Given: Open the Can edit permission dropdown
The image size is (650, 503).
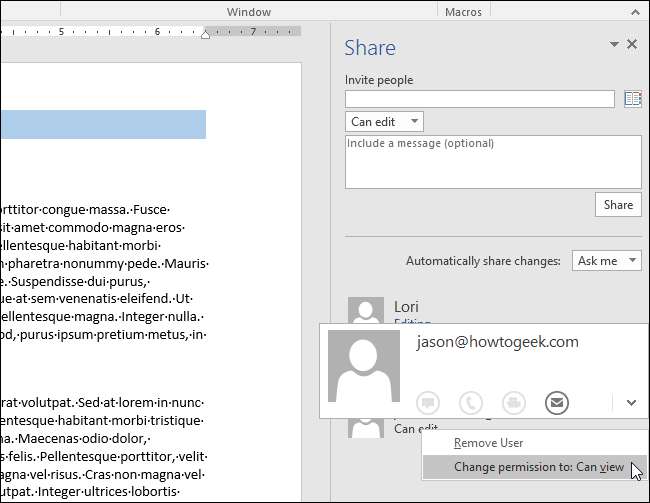Looking at the screenshot, I should click(384, 122).
